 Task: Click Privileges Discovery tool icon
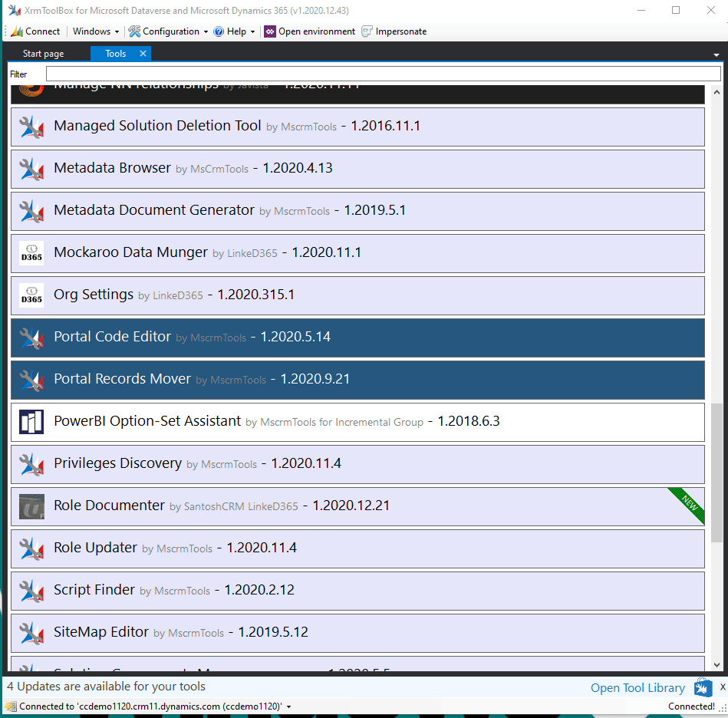coord(31,464)
